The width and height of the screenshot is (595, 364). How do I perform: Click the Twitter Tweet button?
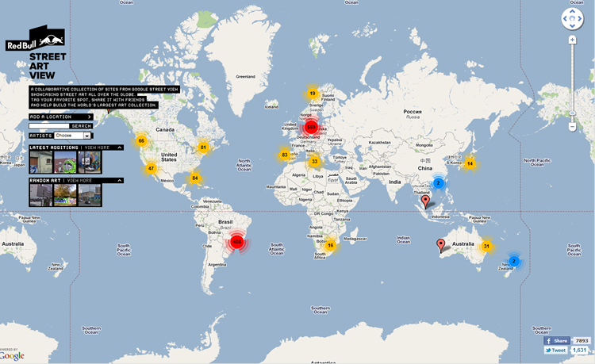555,350
